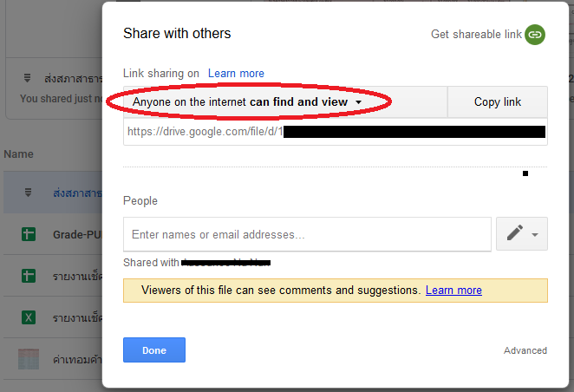Click the Sheets icon beside Grade-PU file
Screen dimensions: 574x392
pos(28,234)
